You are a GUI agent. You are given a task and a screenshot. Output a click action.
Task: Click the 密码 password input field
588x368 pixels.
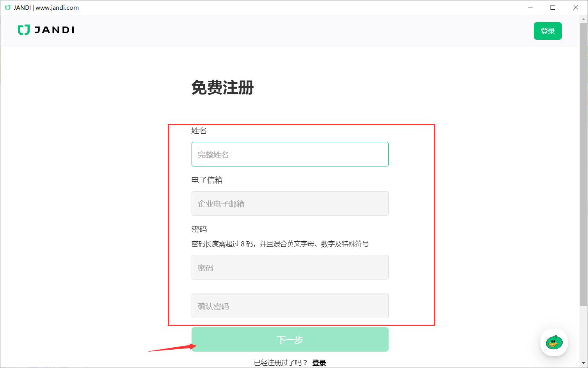[290, 267]
